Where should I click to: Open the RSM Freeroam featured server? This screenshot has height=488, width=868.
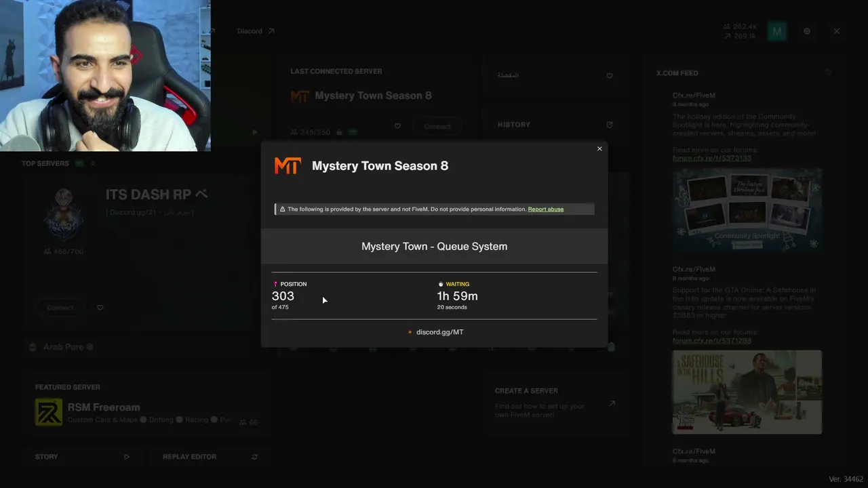pos(146,405)
